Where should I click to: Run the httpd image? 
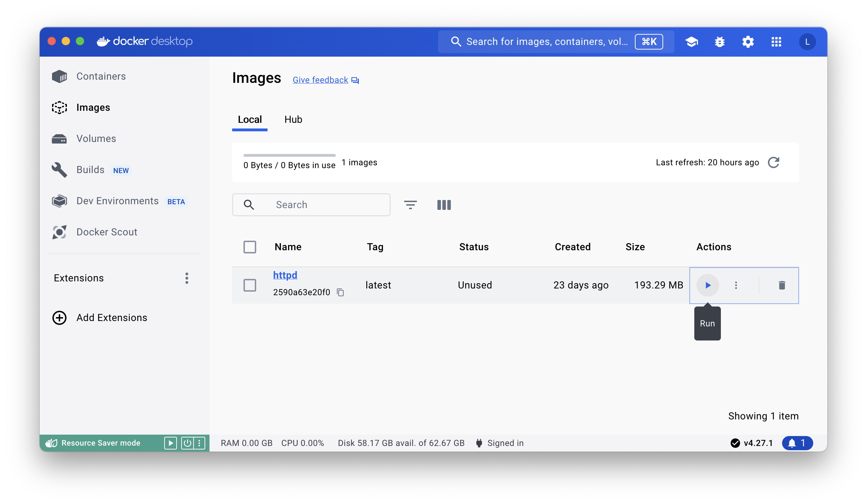708,285
